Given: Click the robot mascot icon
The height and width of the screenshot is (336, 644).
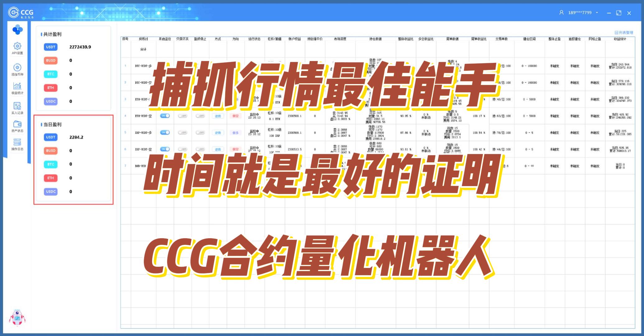Looking at the screenshot, I should tap(17, 317).
